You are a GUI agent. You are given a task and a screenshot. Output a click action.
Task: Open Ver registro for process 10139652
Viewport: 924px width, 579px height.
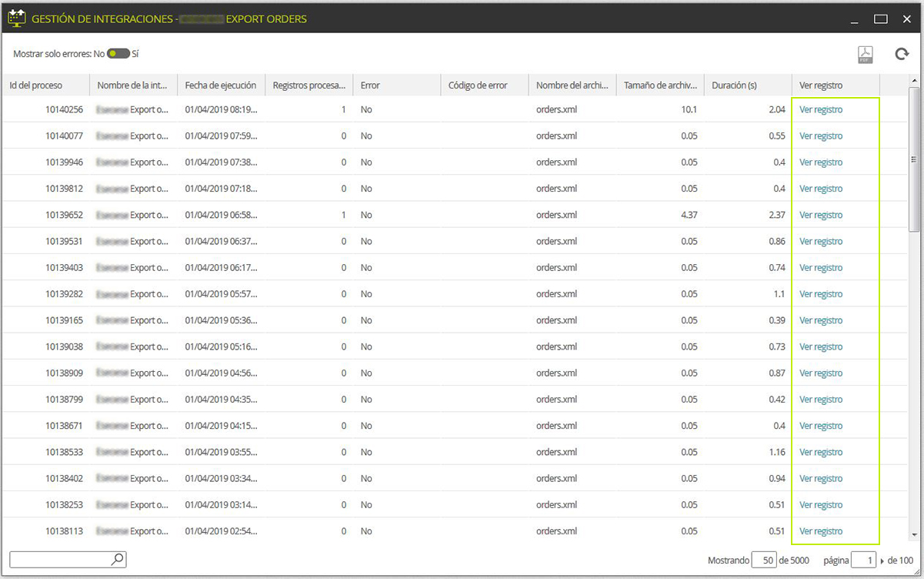(821, 215)
